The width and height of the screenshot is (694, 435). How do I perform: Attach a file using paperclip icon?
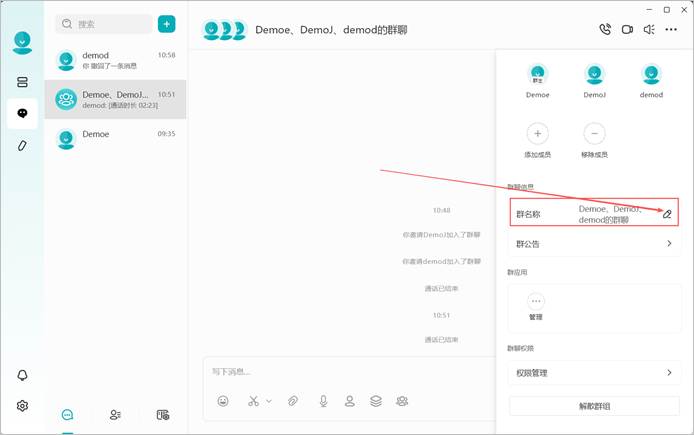click(293, 401)
